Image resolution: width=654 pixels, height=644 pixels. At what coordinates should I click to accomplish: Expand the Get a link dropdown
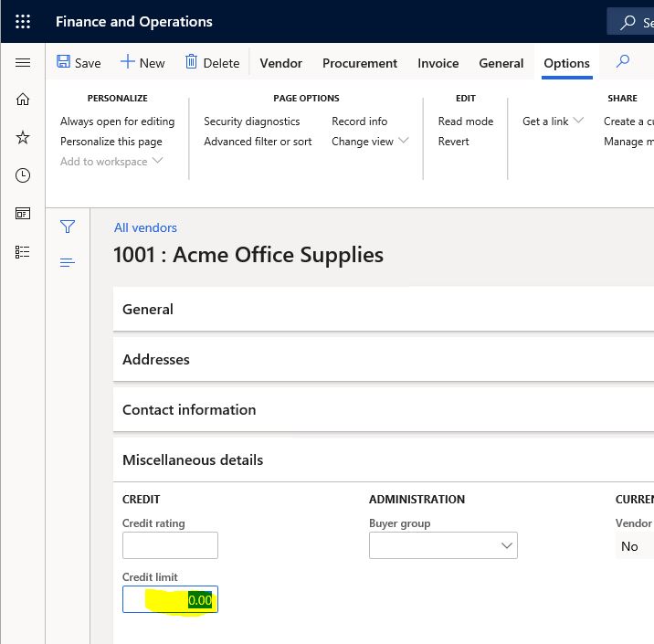click(x=553, y=121)
